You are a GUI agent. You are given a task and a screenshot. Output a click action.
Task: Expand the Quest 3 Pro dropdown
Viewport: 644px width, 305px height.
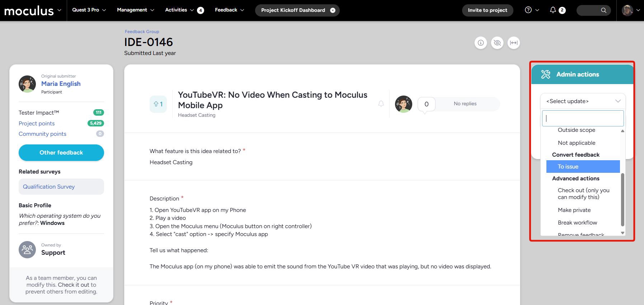tap(89, 10)
